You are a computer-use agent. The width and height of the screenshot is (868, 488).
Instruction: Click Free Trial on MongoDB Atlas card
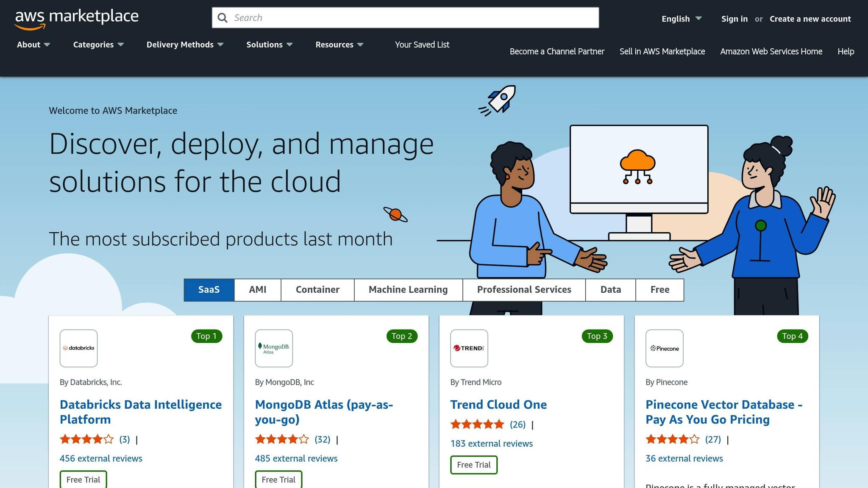coord(278,480)
